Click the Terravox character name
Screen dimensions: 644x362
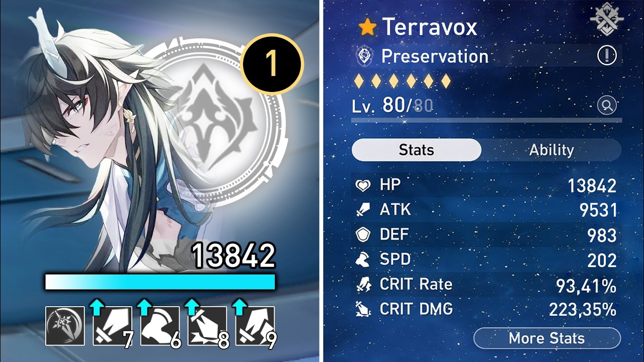[429, 27]
